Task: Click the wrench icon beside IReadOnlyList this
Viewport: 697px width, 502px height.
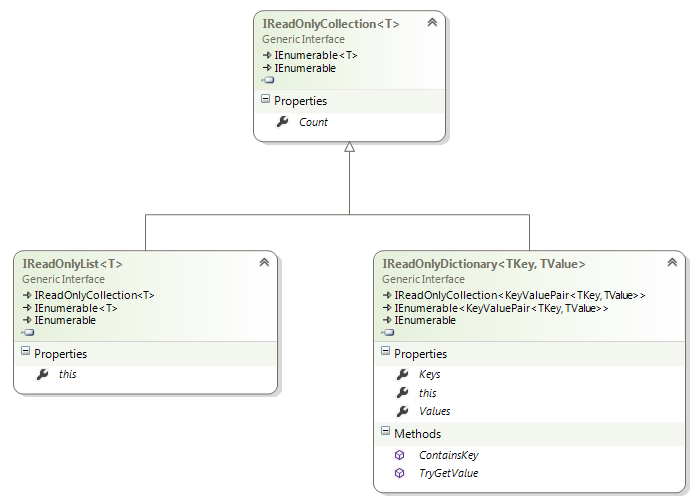Action: [x=43, y=374]
